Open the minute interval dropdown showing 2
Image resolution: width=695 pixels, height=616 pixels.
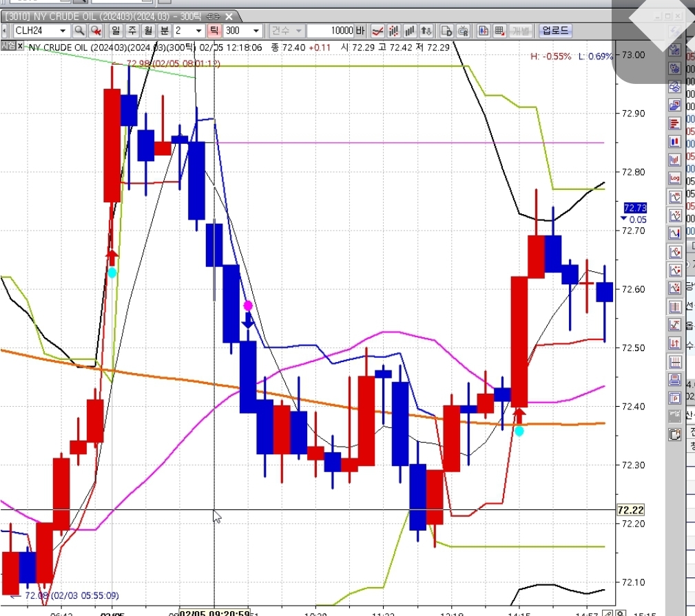click(x=198, y=31)
